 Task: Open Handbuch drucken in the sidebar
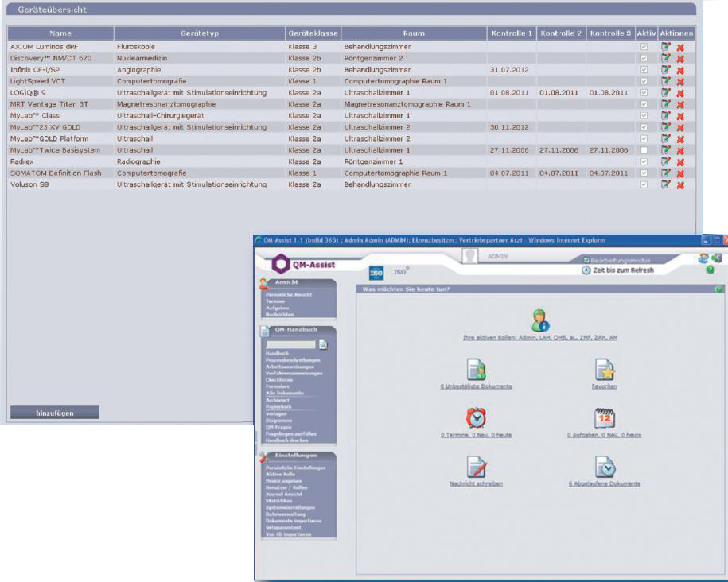(287, 440)
